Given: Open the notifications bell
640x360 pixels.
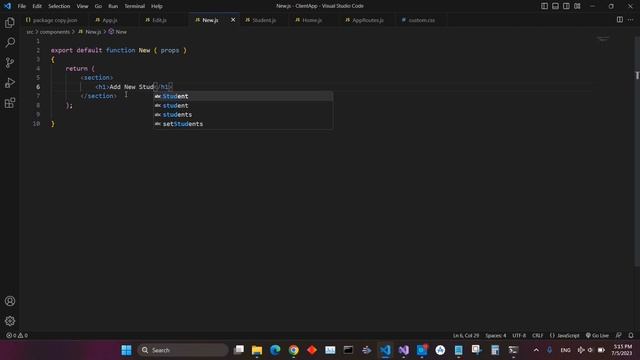Looking at the screenshot, I should coord(631,336).
